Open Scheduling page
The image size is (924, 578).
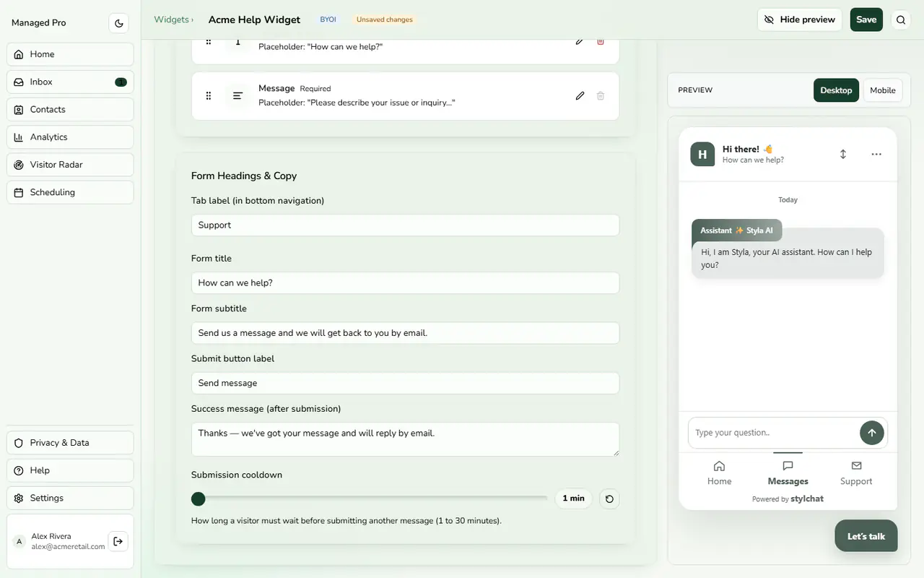(70, 192)
